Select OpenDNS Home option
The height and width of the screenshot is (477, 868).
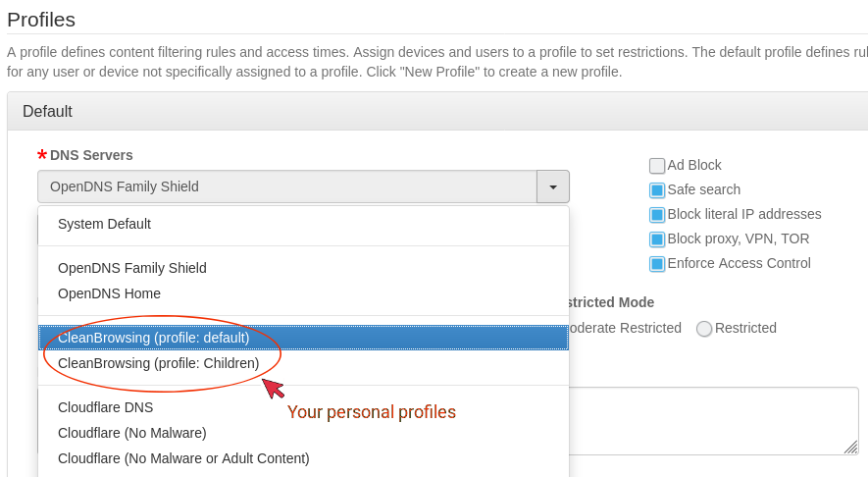click(109, 293)
